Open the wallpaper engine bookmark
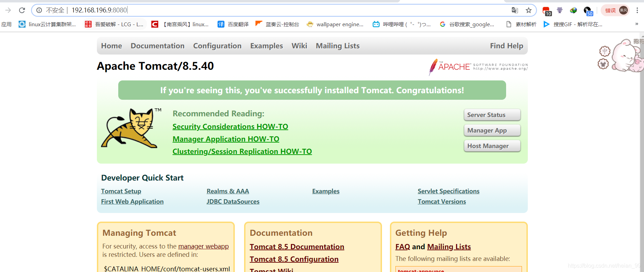The image size is (644, 272). (x=335, y=24)
